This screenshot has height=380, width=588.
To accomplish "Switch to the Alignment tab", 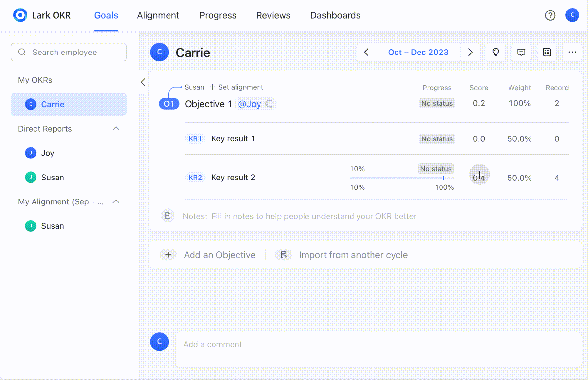I will coord(158,15).
